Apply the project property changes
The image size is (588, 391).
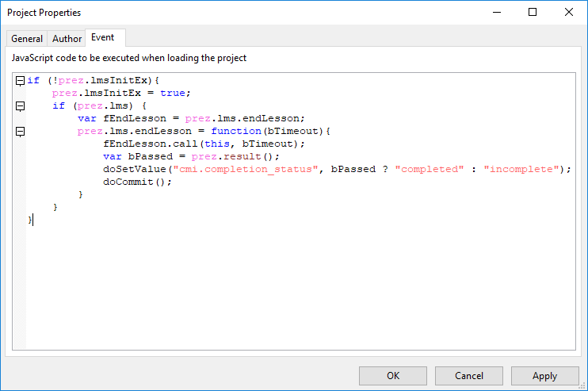coord(545,376)
